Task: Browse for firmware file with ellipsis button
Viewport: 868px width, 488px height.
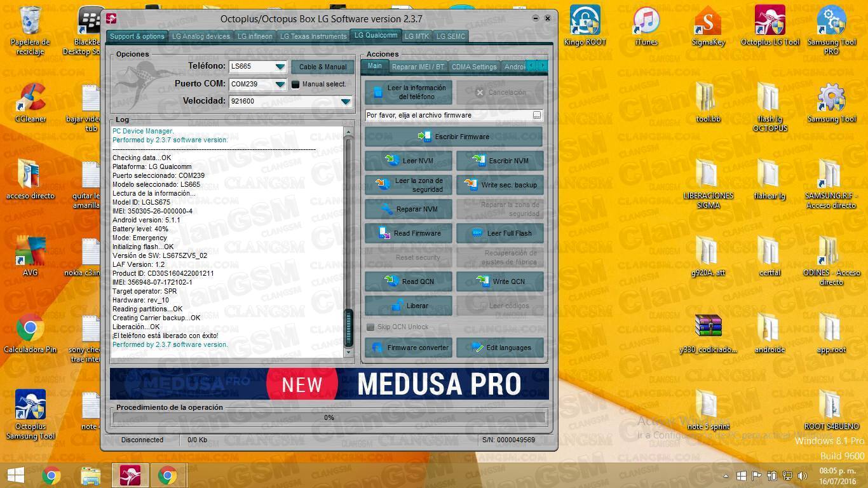Action: pos(537,115)
